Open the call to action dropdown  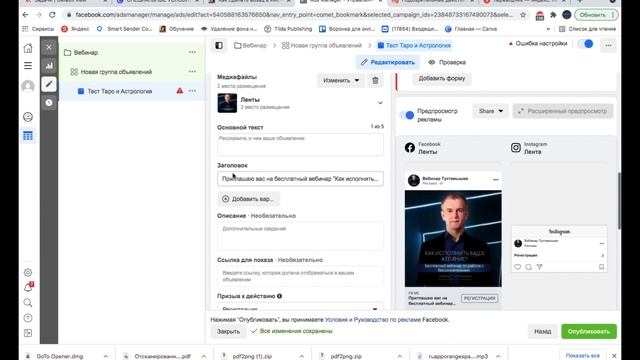point(300,307)
